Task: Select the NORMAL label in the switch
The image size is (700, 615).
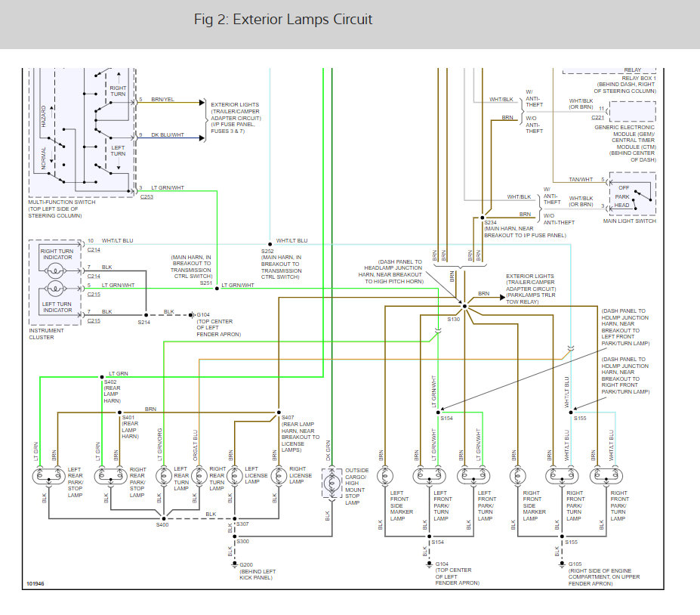Action: (43, 158)
